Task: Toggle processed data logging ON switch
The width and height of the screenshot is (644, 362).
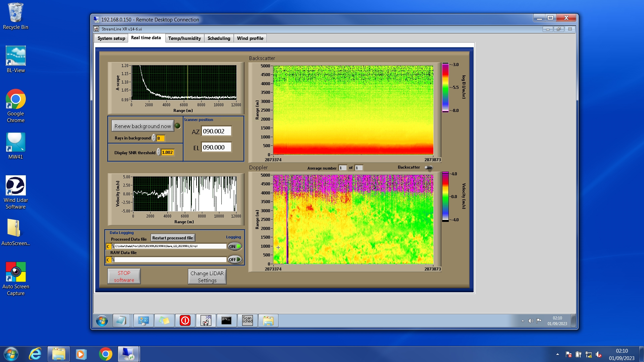Action: click(235, 246)
